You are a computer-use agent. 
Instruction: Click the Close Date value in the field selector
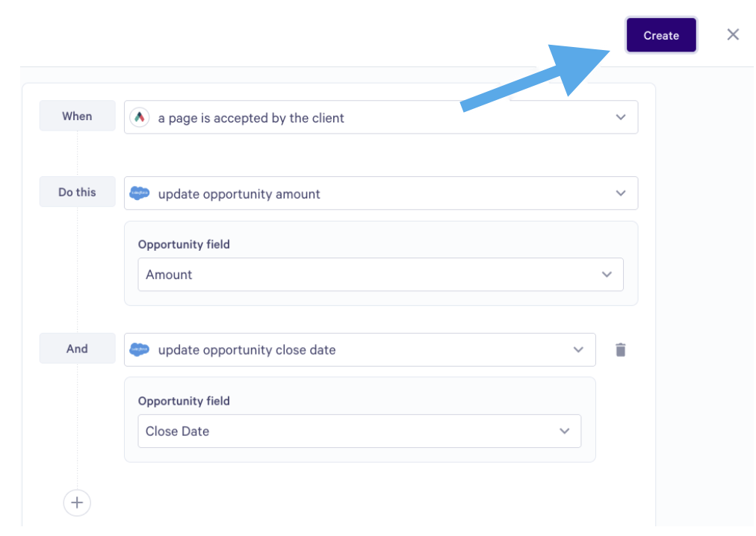[178, 431]
